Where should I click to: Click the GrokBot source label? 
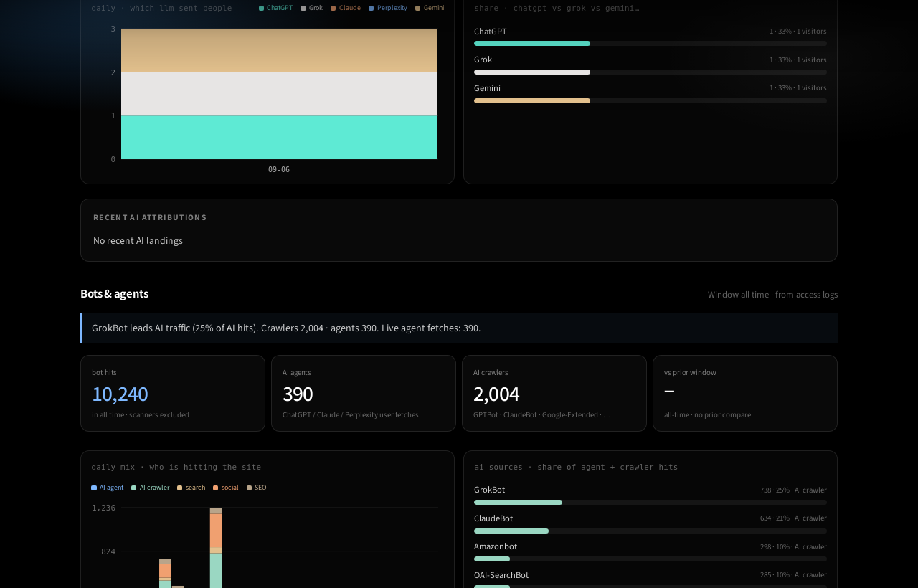490,490
